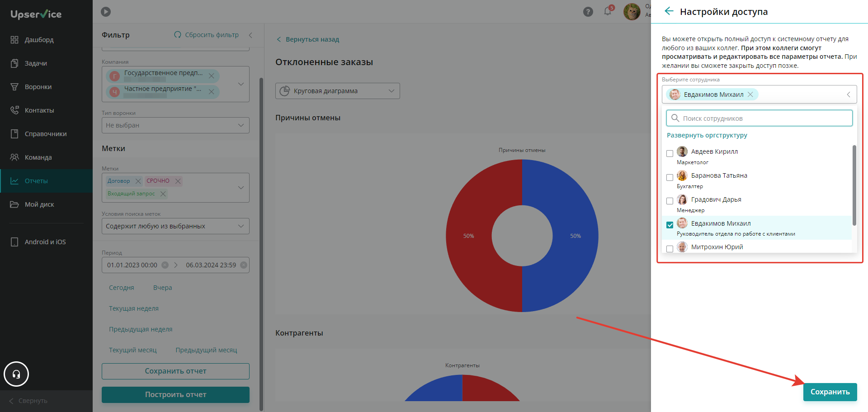Open the Команда section
Viewport: 868px width, 412px height.
[x=46, y=157]
